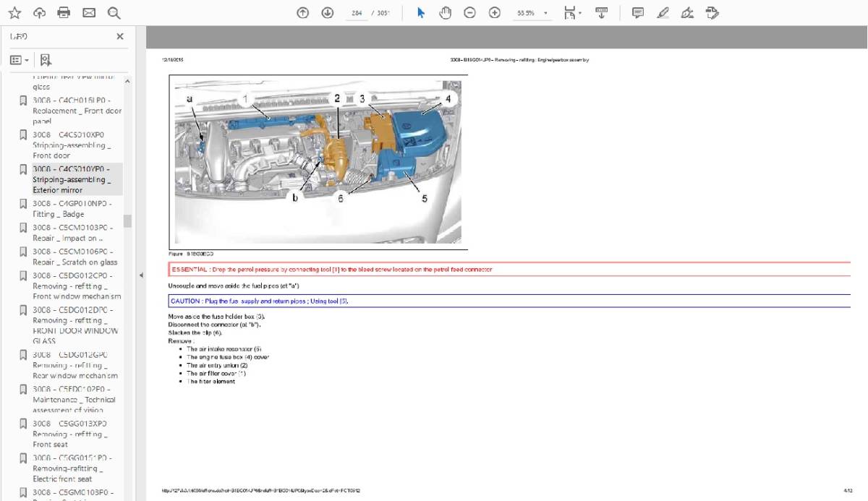Add a comment with the speech bubble tool
The height and width of the screenshot is (501, 868).
[638, 13]
